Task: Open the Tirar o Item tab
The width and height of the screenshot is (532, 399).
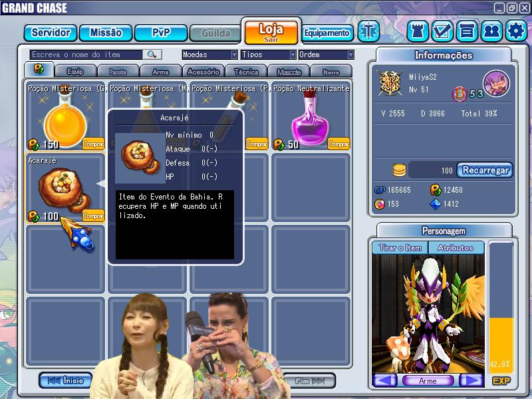Action: click(400, 247)
